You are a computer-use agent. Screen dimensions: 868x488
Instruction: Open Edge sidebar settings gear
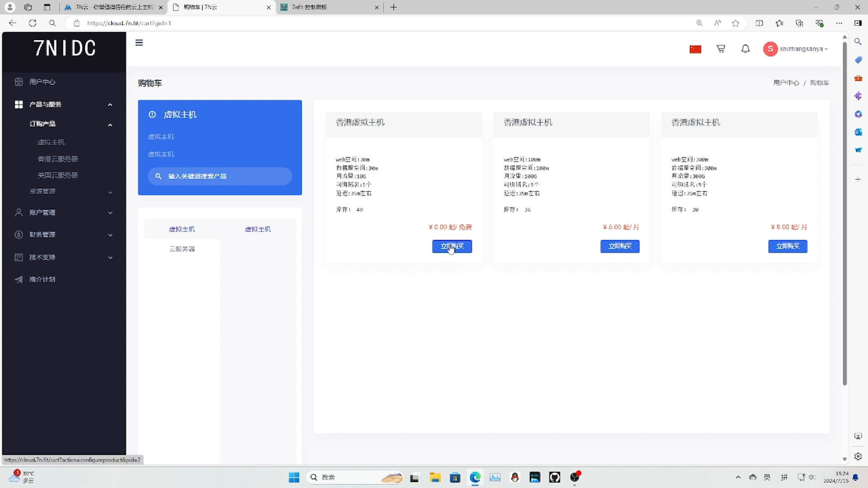coord(858,456)
